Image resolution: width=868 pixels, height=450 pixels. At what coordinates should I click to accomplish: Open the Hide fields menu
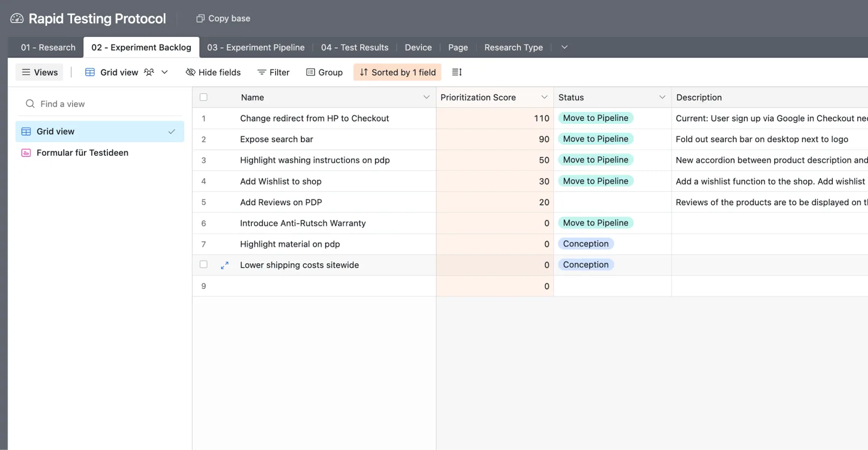(213, 72)
